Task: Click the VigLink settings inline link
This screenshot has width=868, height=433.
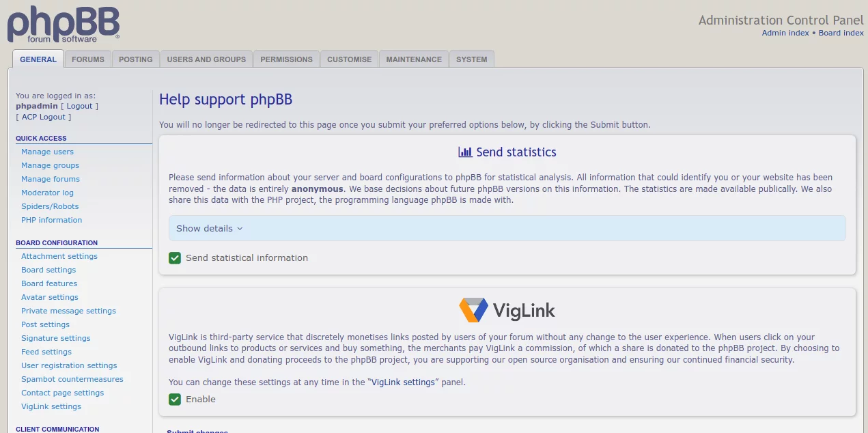Action: click(x=403, y=382)
